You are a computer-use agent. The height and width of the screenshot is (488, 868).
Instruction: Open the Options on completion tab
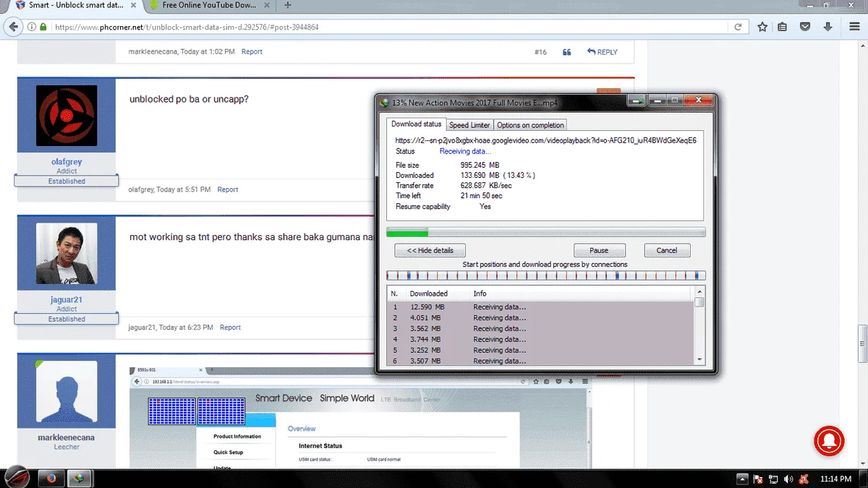[530, 125]
